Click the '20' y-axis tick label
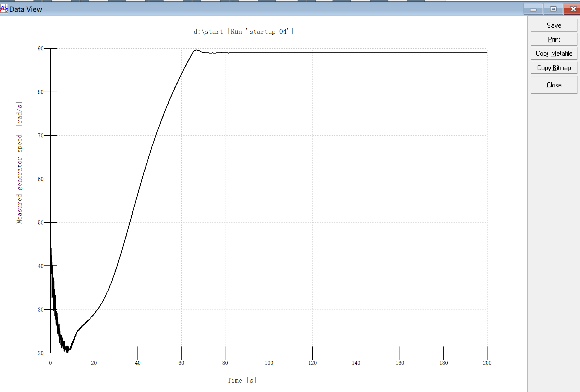Image resolution: width=580 pixels, height=392 pixels. pos(41,353)
